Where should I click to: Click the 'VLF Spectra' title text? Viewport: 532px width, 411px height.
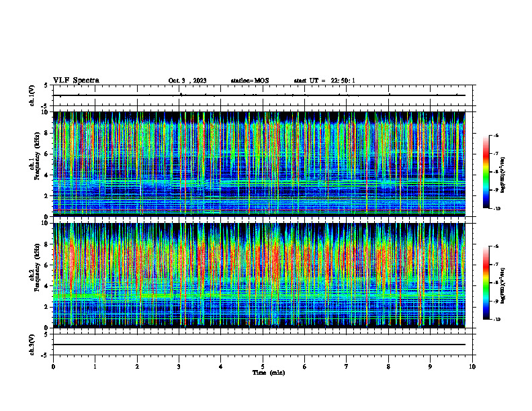tap(76, 81)
